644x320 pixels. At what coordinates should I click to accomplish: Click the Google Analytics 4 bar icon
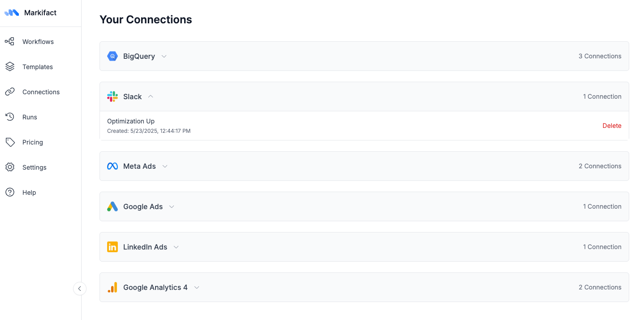tap(112, 287)
